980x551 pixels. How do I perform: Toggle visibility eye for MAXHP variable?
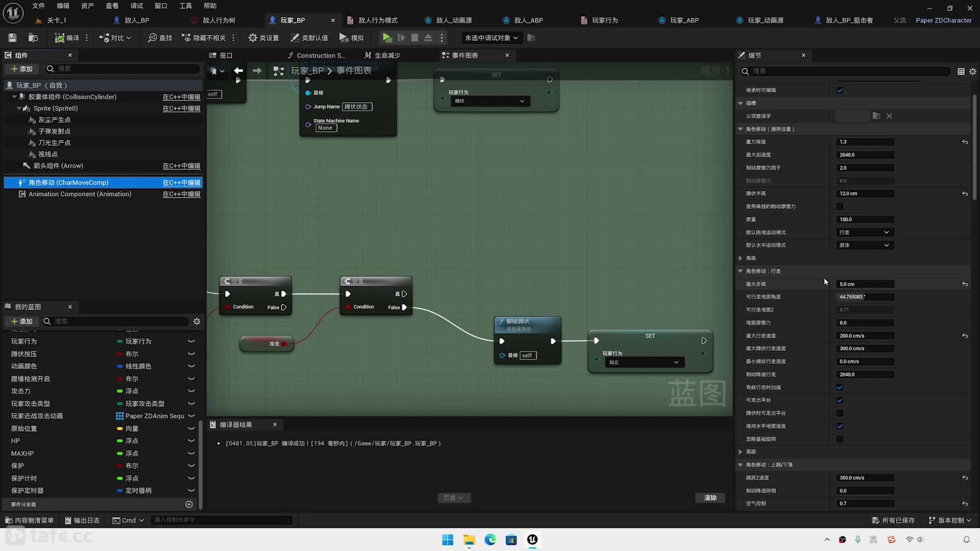[191, 453]
